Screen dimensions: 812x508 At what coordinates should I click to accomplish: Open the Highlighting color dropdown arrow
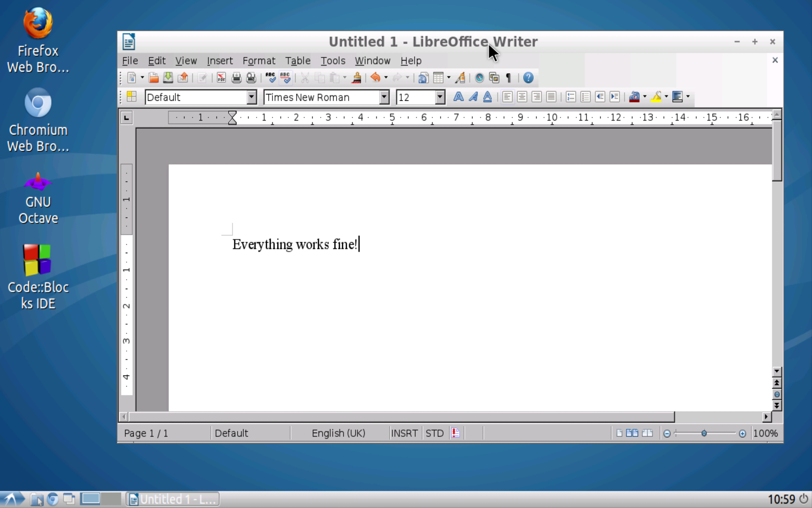coord(667,97)
